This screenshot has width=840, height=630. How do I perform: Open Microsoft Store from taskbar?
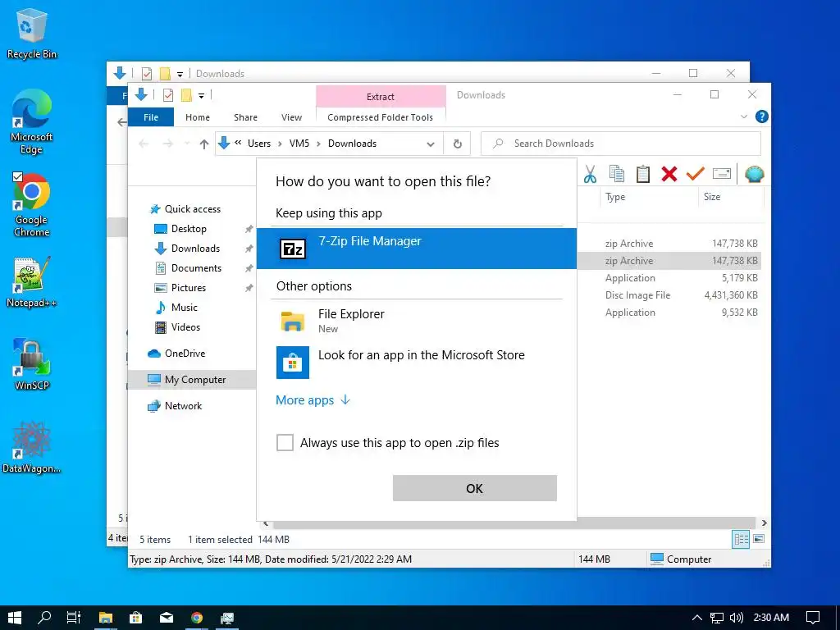coord(136,618)
